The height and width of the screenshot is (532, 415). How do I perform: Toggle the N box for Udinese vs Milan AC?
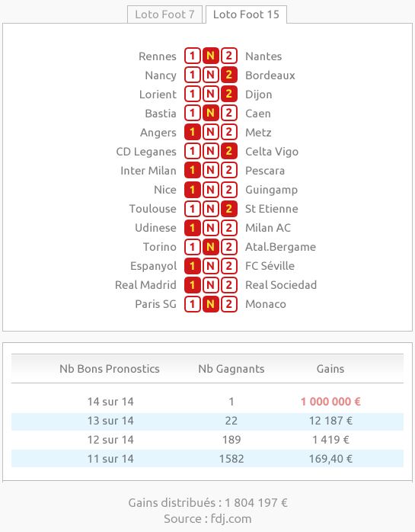coord(211,227)
